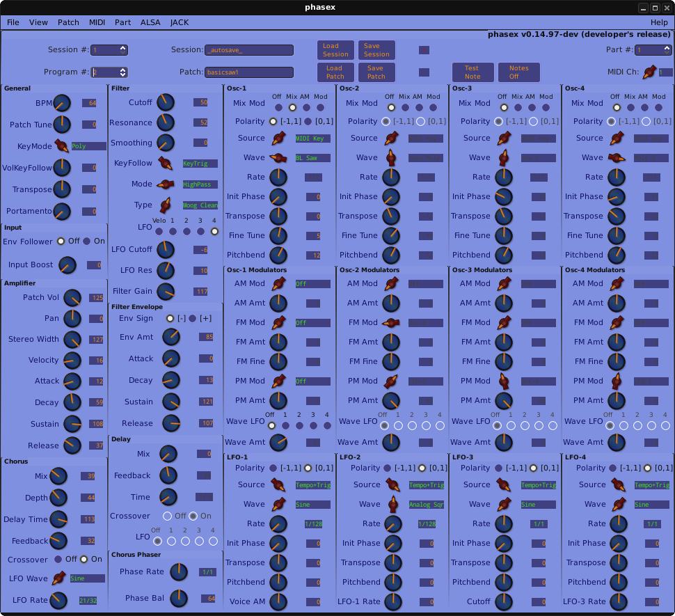Click the KeyMode selector knob in General
Viewport: 675px width, 616px height.
click(x=61, y=146)
